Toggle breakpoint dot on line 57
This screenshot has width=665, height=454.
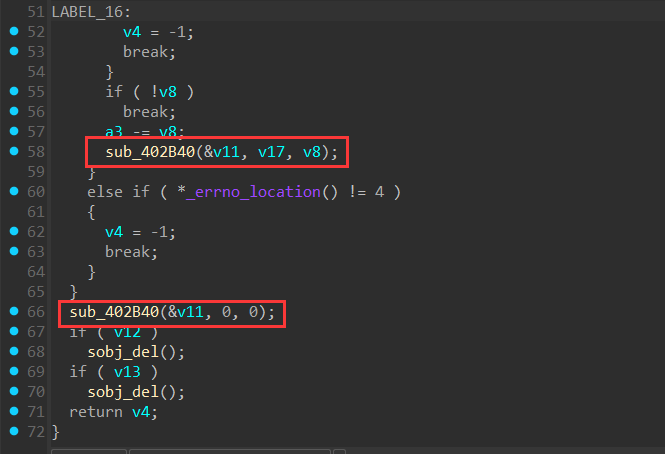(14, 131)
